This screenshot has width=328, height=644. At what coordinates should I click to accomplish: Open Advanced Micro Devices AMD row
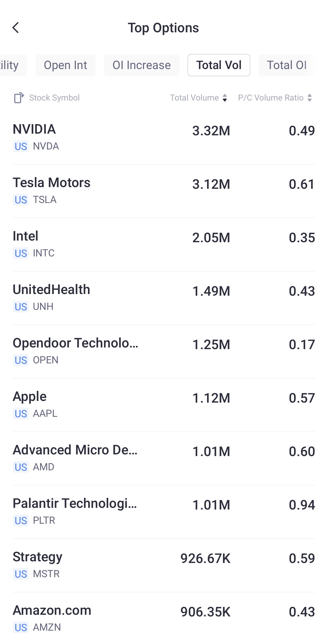pyautogui.click(x=164, y=458)
